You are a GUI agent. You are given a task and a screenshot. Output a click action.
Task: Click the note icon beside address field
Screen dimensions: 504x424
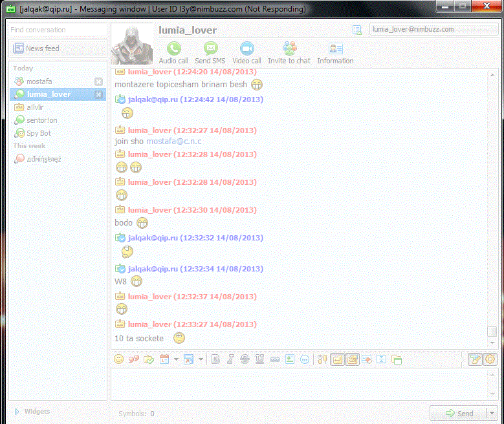pyautogui.click(x=357, y=30)
